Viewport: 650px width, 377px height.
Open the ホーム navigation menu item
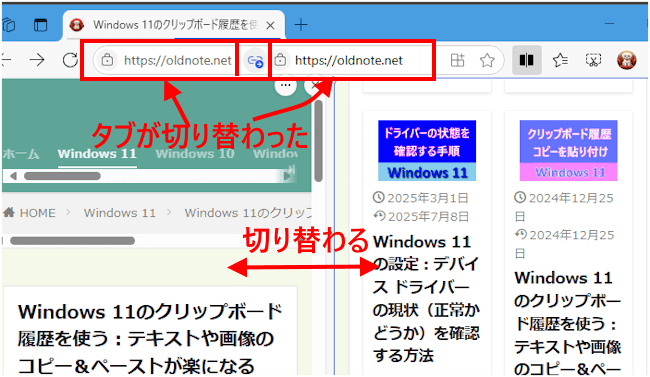click(21, 154)
